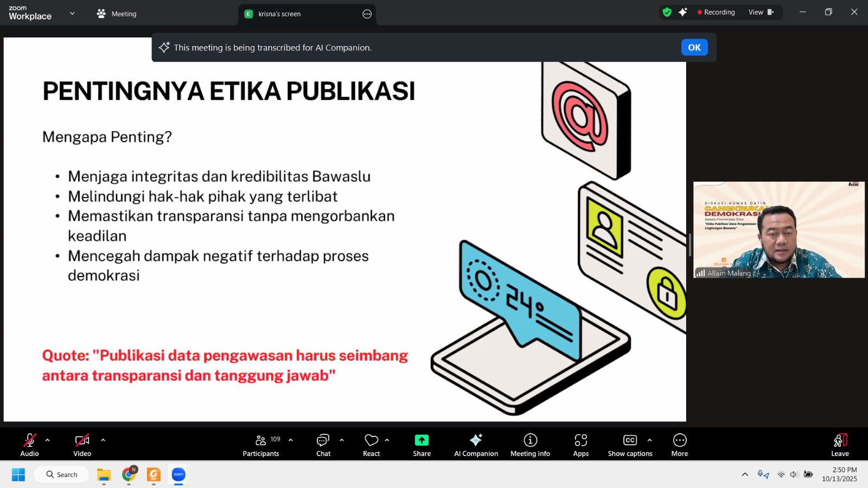Click the green Share screen button
The height and width of the screenshot is (488, 868).
422,445
